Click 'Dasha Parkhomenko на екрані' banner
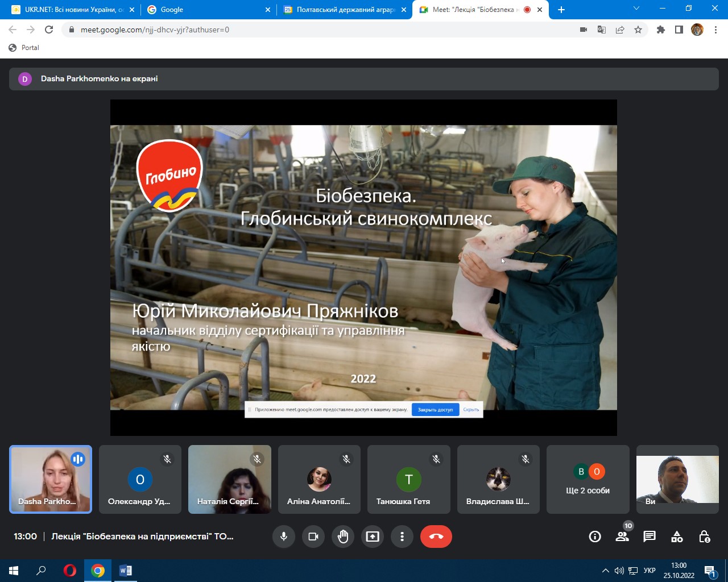 pyautogui.click(x=364, y=79)
